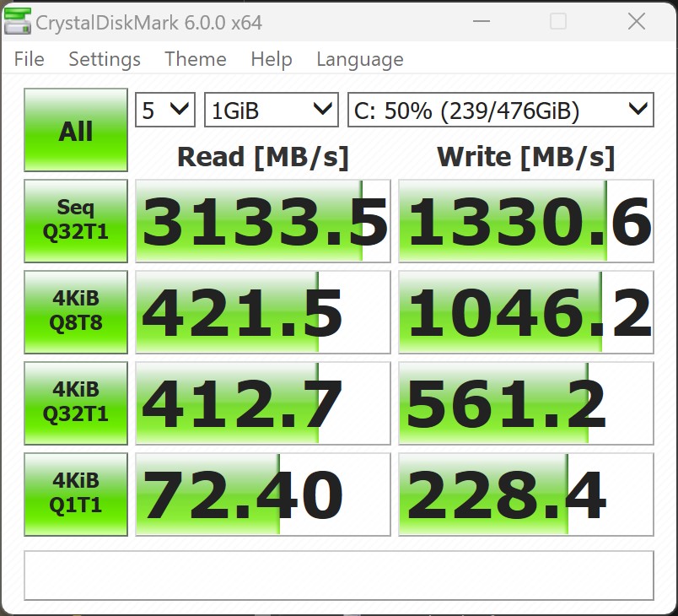Run all benchmarks with the All button
Image resolution: width=678 pixels, height=616 pixels.
click(x=76, y=130)
